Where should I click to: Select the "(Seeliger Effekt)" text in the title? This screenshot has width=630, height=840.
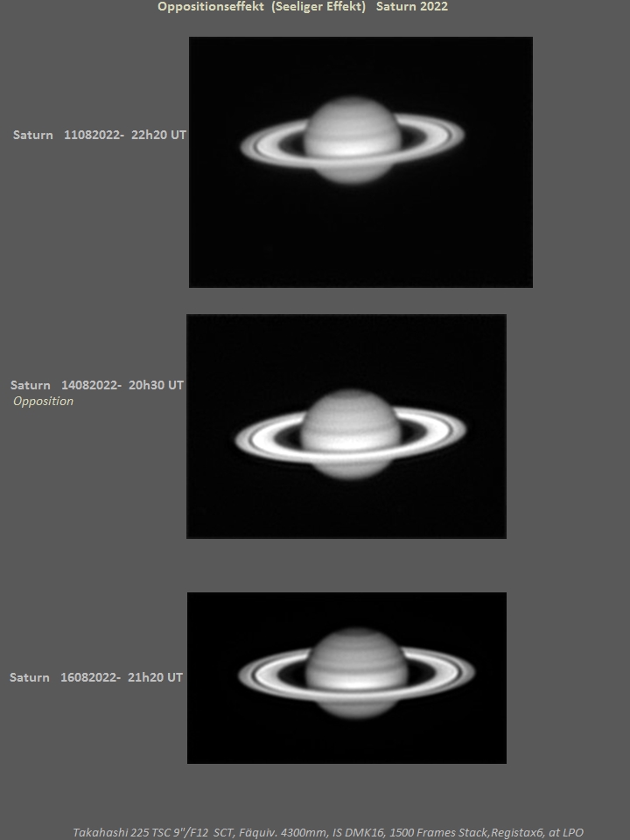point(318,7)
